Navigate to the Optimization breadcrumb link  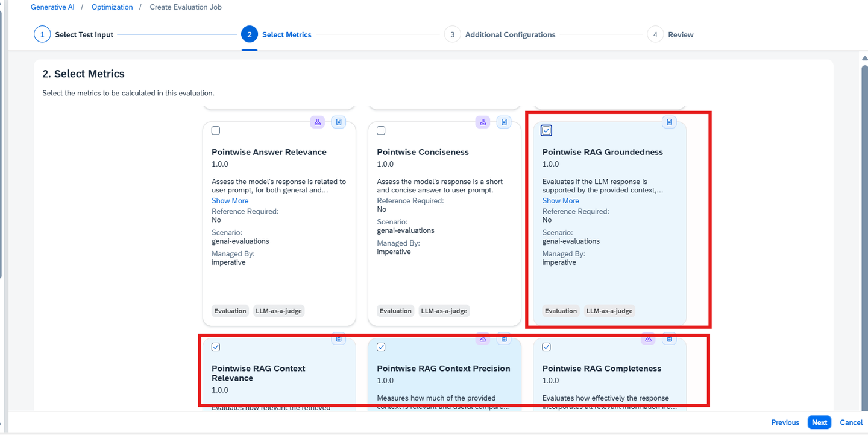pos(112,7)
